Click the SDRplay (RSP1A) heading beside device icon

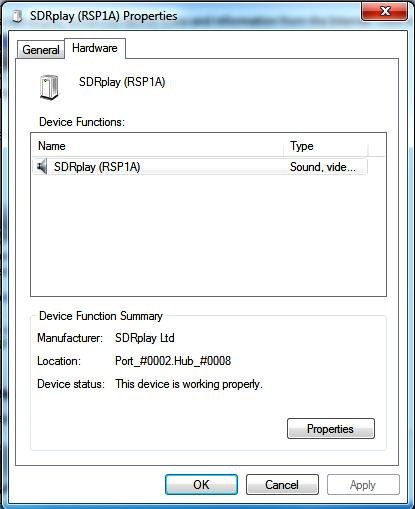pos(122,82)
